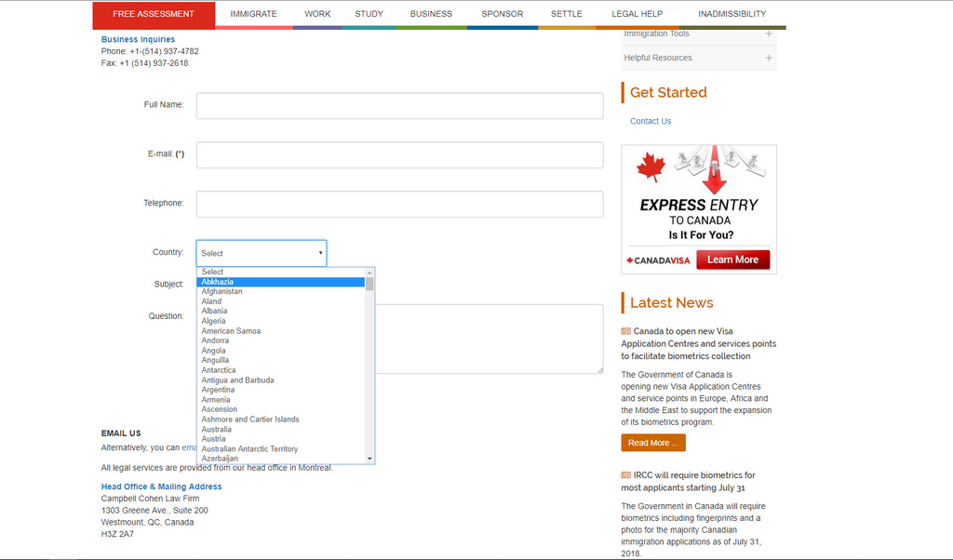
Task: Click the Full Name input field
Action: pos(400,106)
